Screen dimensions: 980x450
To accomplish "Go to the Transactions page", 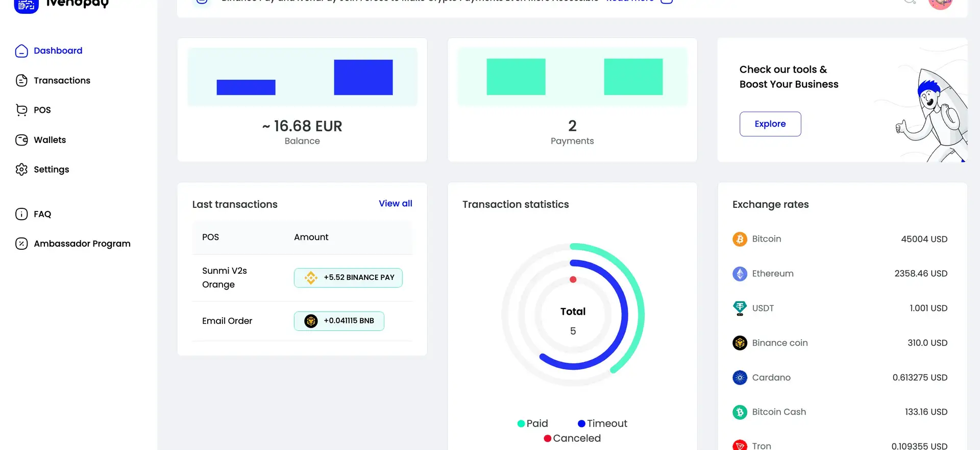I will pyautogui.click(x=62, y=80).
